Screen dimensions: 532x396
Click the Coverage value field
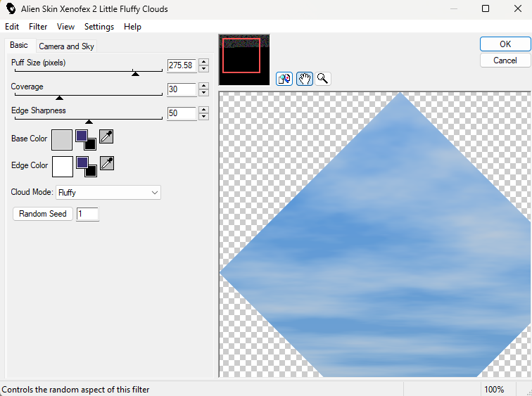182,89
